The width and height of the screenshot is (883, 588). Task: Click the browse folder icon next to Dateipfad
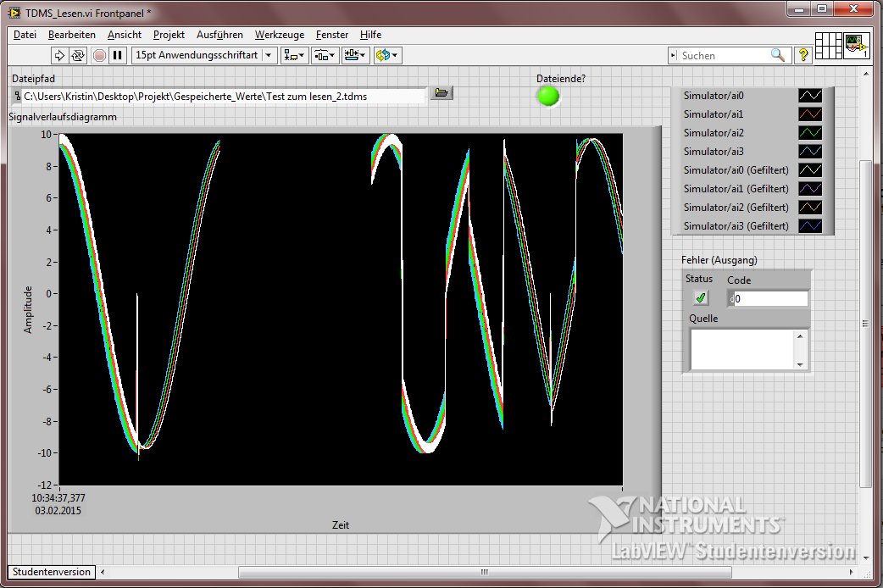tap(441, 92)
